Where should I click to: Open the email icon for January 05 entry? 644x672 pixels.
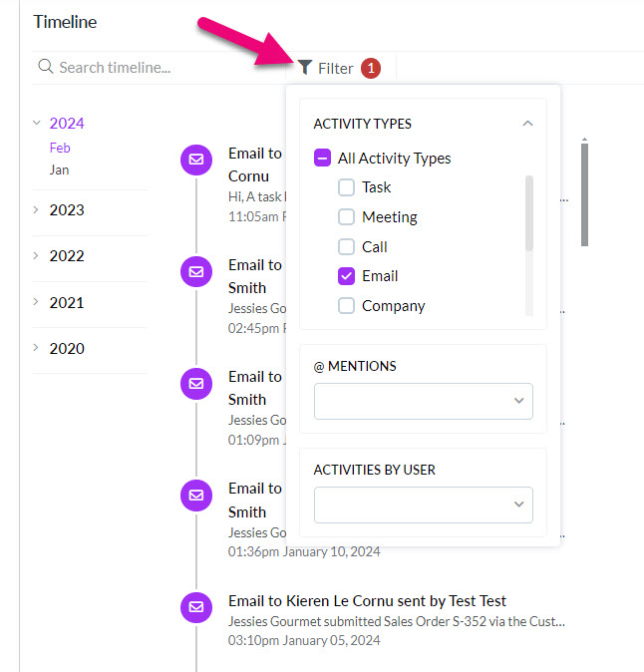196,607
